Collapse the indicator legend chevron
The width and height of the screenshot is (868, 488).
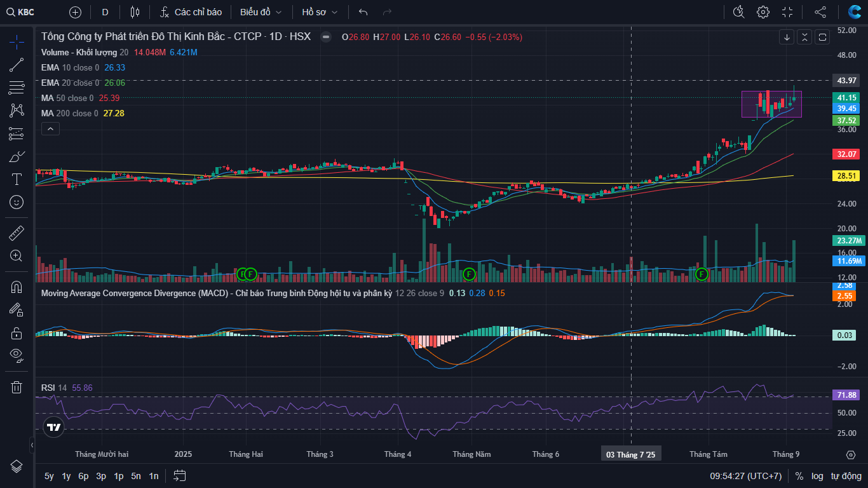tap(50, 129)
